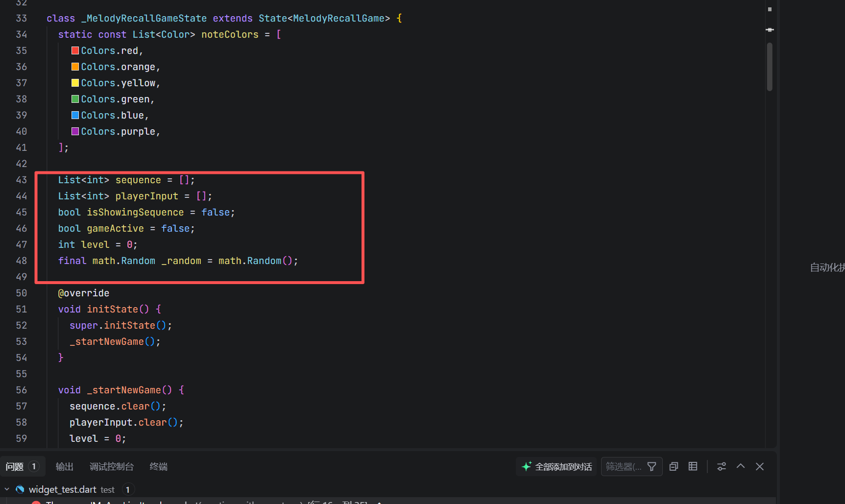Click line number 43 in the gutter
This screenshot has height=504, width=845.
[x=22, y=180]
